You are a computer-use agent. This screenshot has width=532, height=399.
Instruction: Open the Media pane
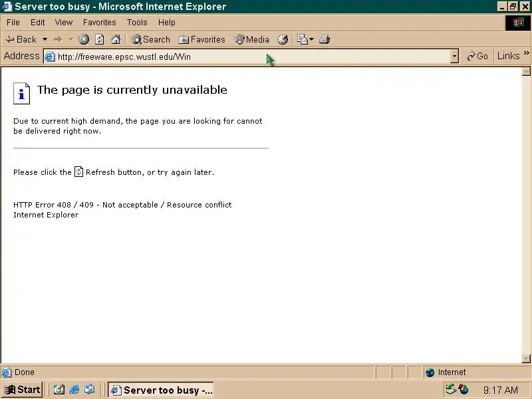(252, 39)
